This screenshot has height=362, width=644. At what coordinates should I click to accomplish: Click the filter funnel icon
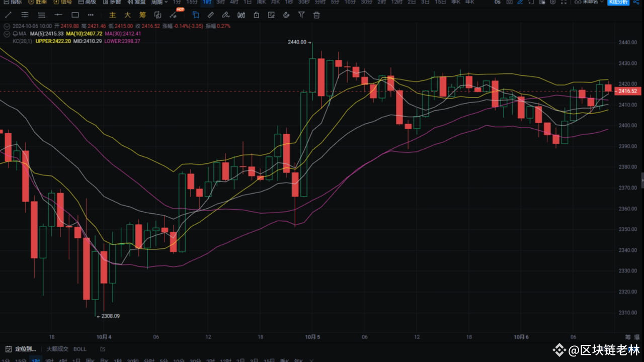click(x=301, y=15)
